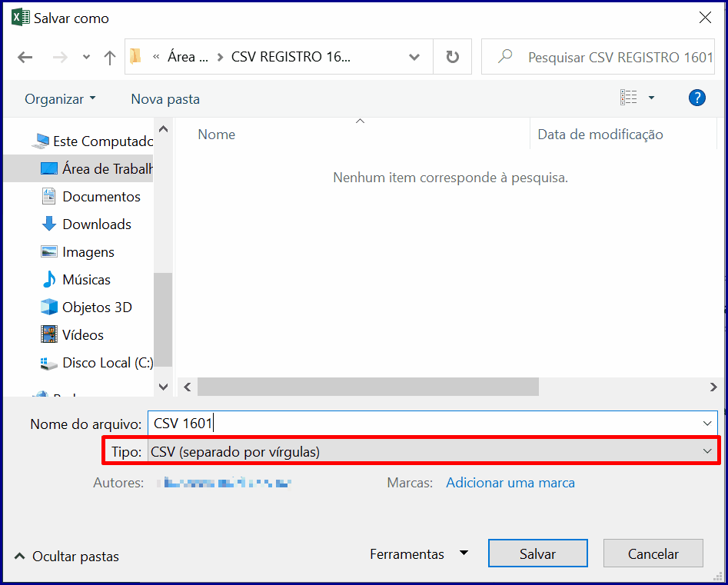Refresh the current folder view

452,57
